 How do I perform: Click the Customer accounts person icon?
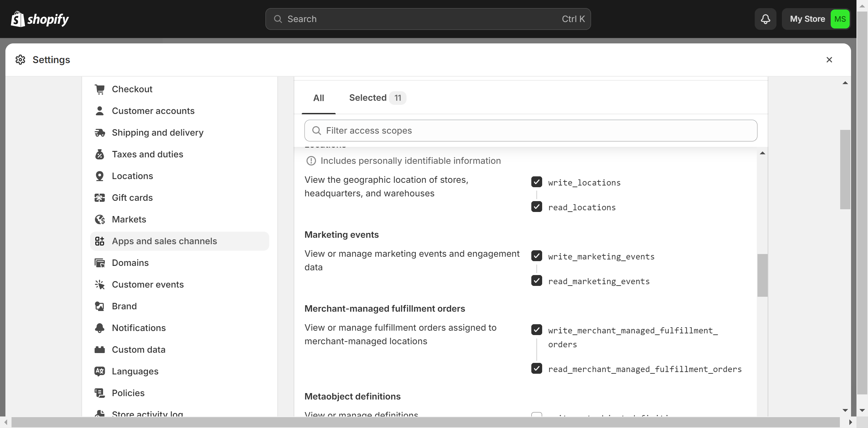click(100, 111)
